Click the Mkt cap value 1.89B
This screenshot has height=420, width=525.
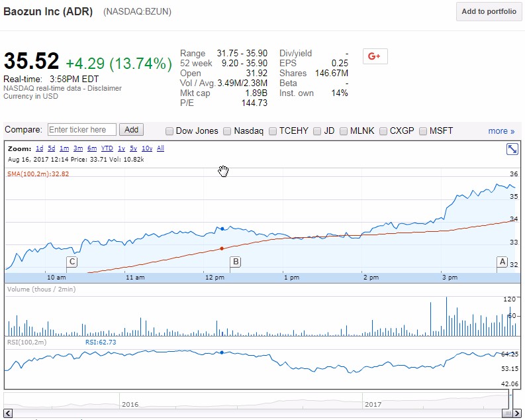(256, 93)
